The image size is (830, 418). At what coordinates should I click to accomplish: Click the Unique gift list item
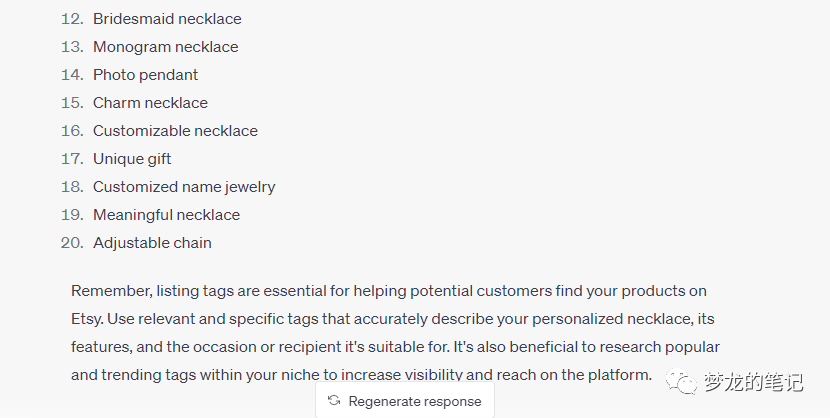click(132, 159)
